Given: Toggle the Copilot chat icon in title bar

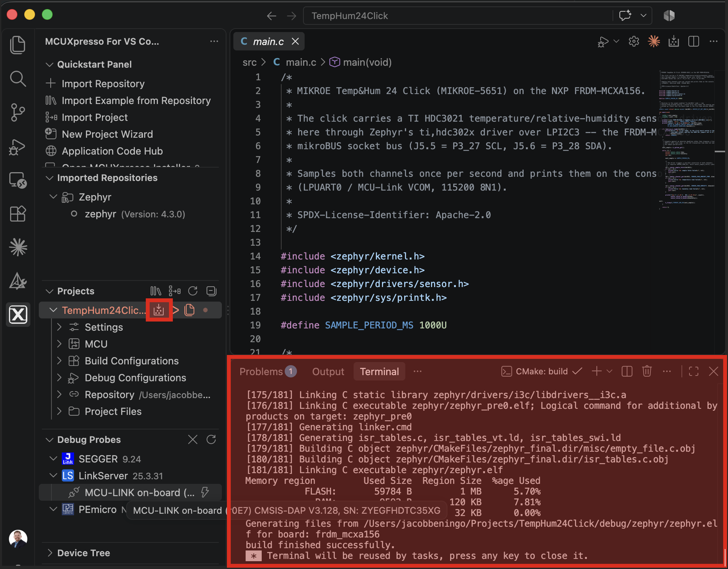Looking at the screenshot, I should 625,15.
